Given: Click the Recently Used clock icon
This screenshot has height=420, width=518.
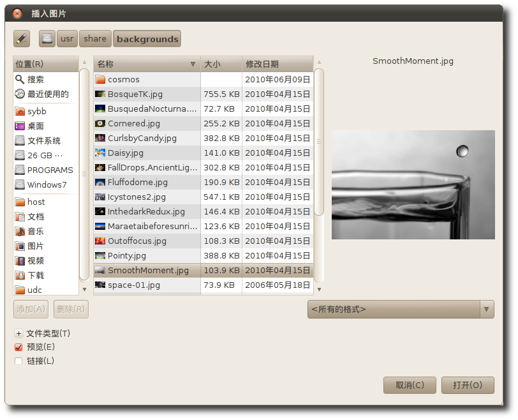Looking at the screenshot, I should click(20, 94).
